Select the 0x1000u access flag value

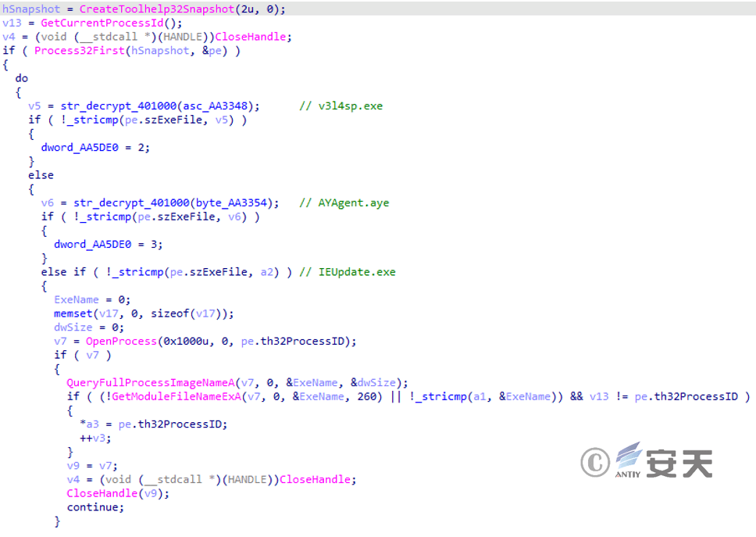(186, 341)
